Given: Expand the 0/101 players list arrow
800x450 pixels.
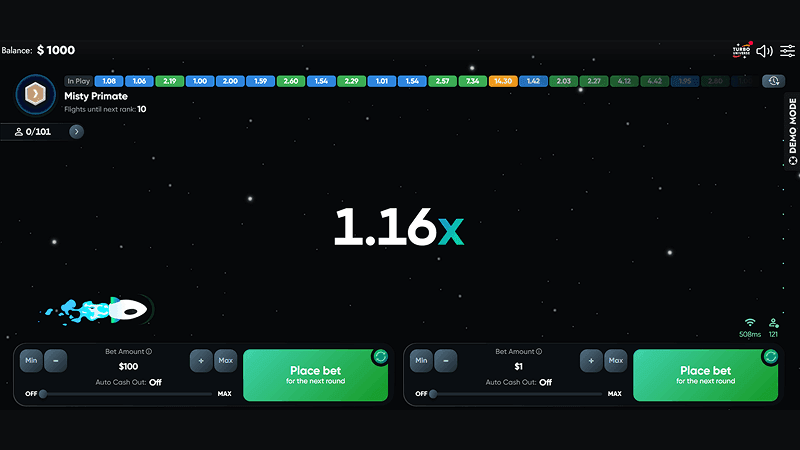Looking at the screenshot, I should [76, 131].
